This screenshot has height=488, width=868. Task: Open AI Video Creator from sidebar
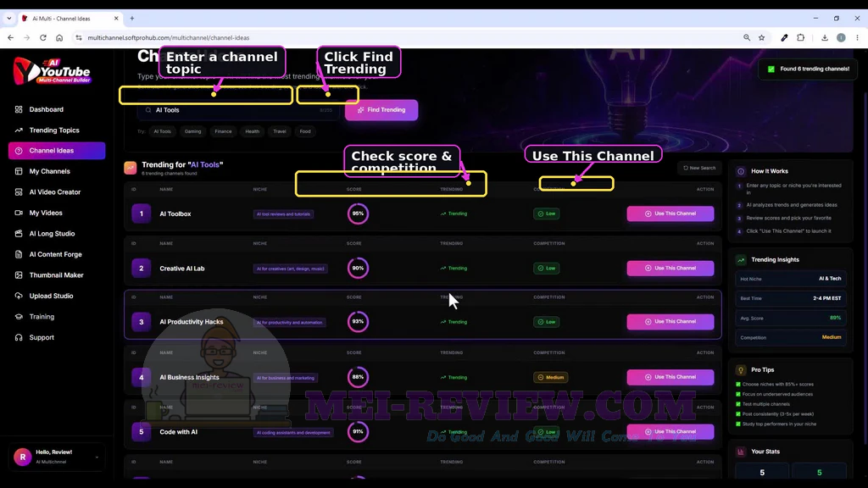(57, 192)
